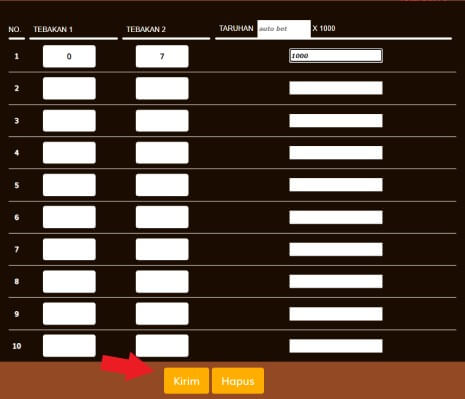Screen dimensions: 465x399
Task: Focus Tebakan 2 field in row 10
Action: coord(162,346)
